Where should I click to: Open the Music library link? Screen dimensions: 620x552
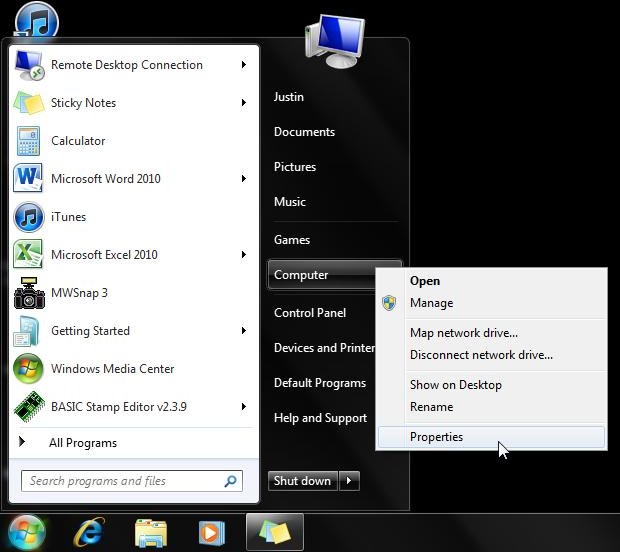click(x=289, y=202)
